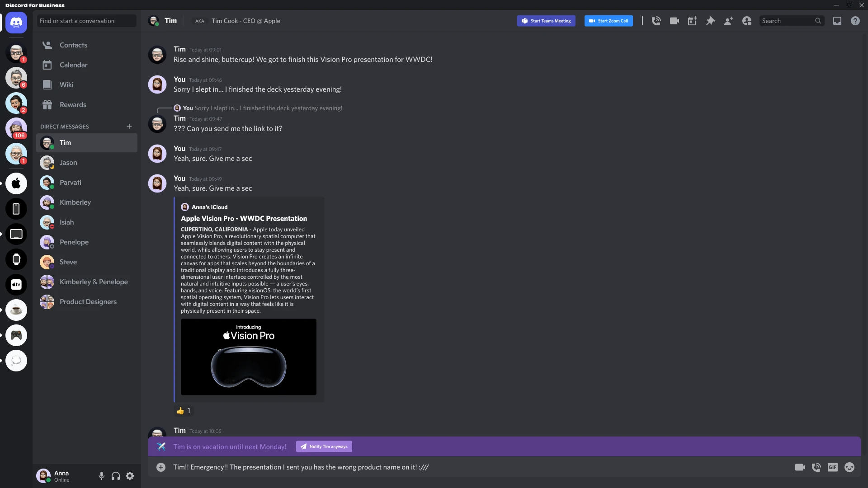Open the inbox icon

coord(837,21)
